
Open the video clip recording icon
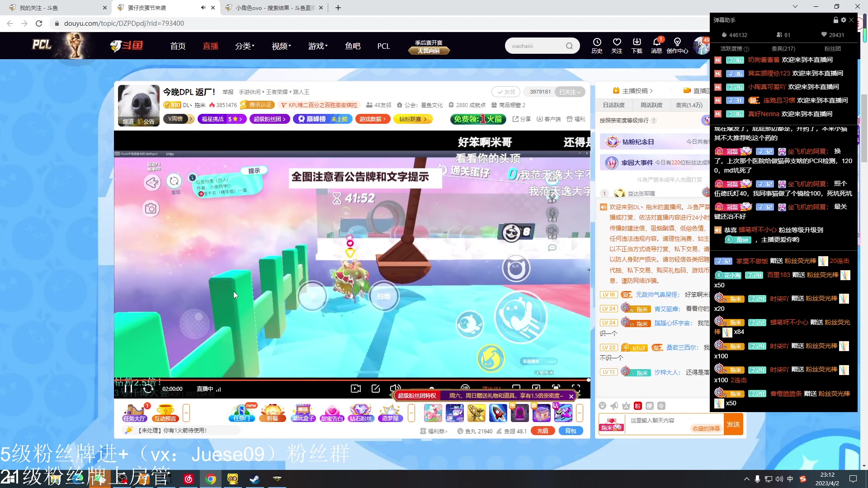click(356, 389)
